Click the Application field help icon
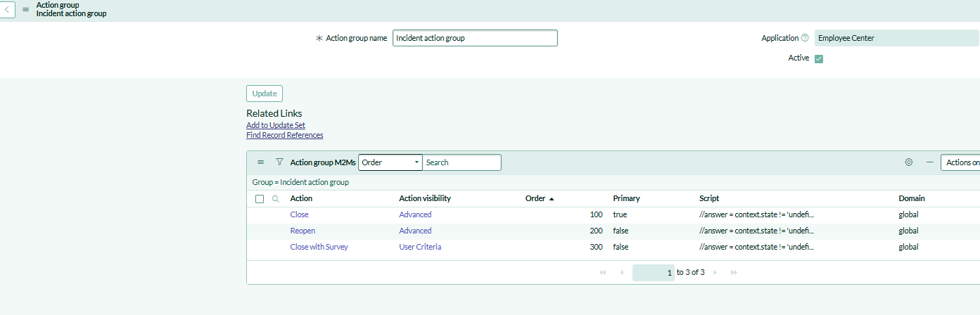980x315 pixels. pos(805,38)
